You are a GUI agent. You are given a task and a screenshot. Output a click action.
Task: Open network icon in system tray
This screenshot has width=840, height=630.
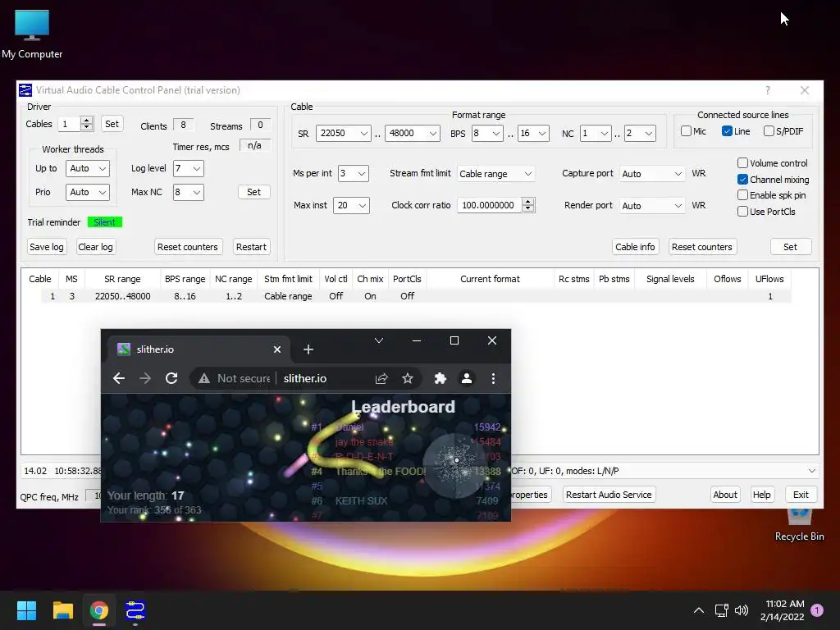point(721,610)
